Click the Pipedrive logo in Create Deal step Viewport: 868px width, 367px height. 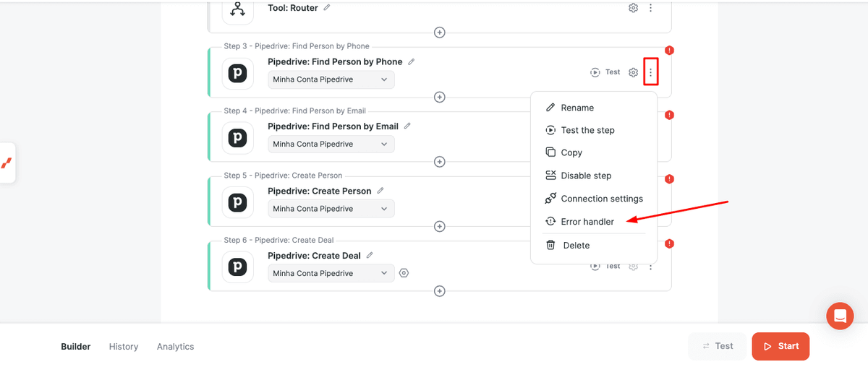click(x=237, y=267)
